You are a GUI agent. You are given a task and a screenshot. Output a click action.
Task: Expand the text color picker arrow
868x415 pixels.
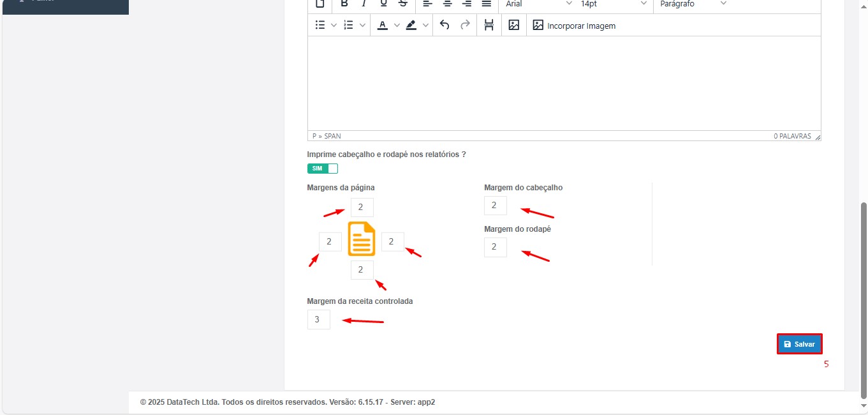coord(397,26)
